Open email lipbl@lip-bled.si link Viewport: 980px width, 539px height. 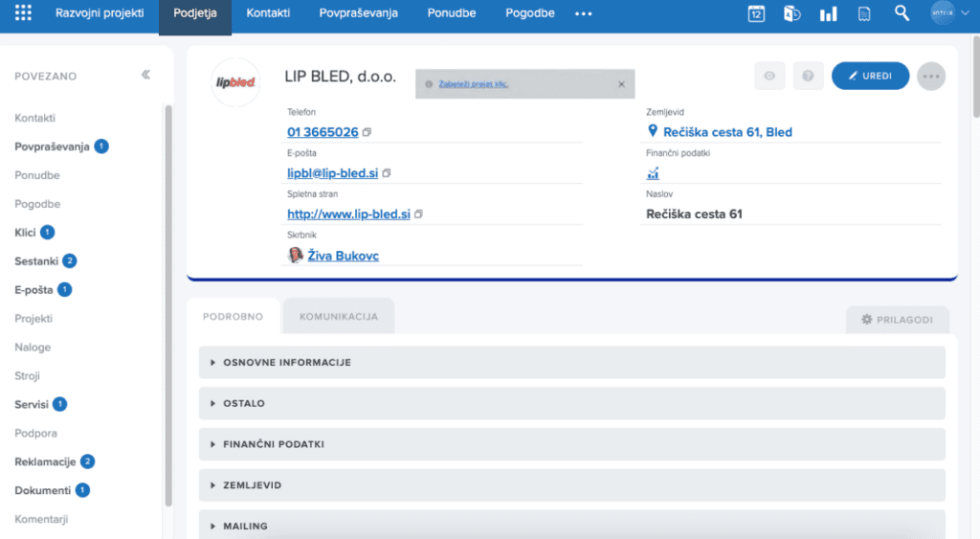click(332, 173)
